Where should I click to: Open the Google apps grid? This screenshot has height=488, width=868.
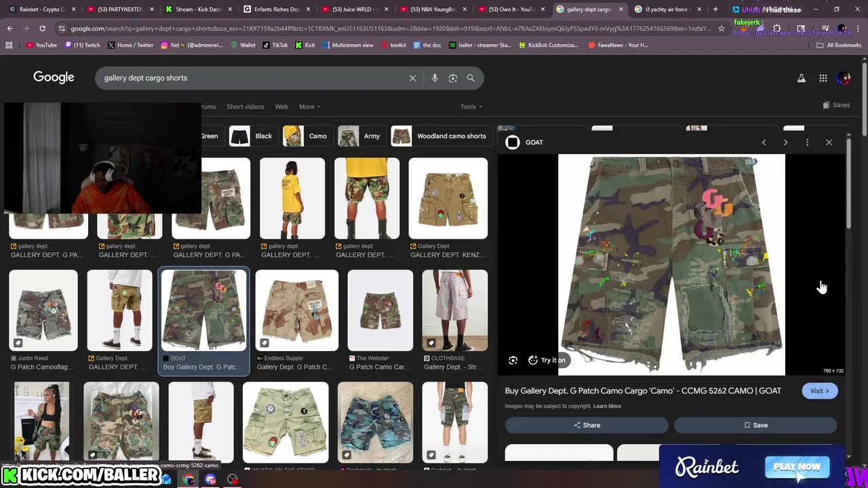[823, 78]
